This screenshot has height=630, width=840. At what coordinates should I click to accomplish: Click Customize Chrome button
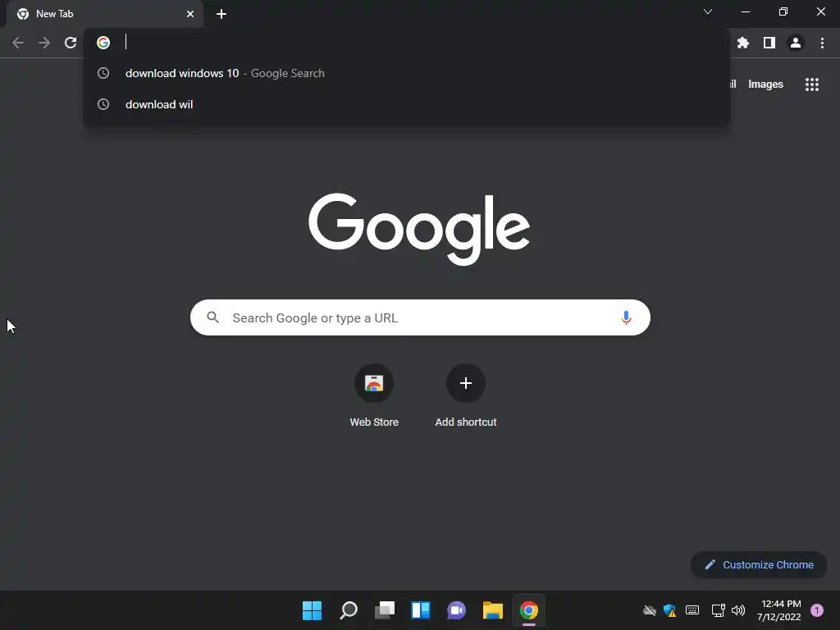[759, 564]
